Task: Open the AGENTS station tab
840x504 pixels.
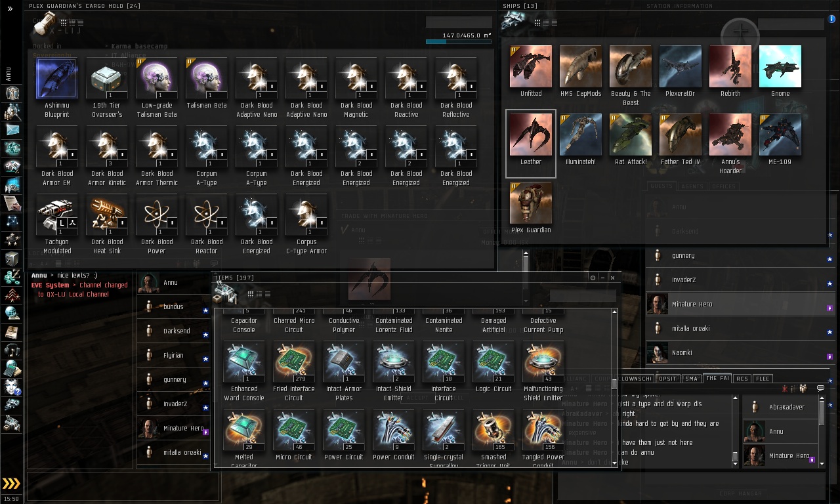Action: click(x=692, y=186)
